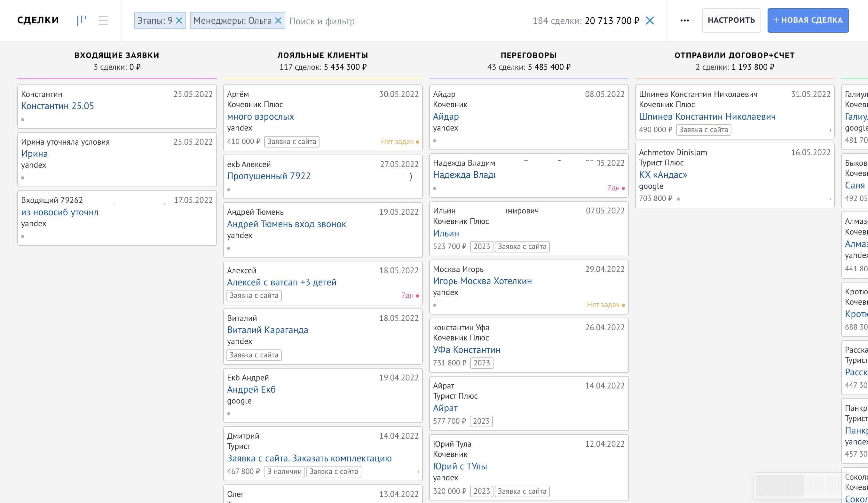Open deal Пропущенный 7922
868x503 pixels.
pos(269,176)
